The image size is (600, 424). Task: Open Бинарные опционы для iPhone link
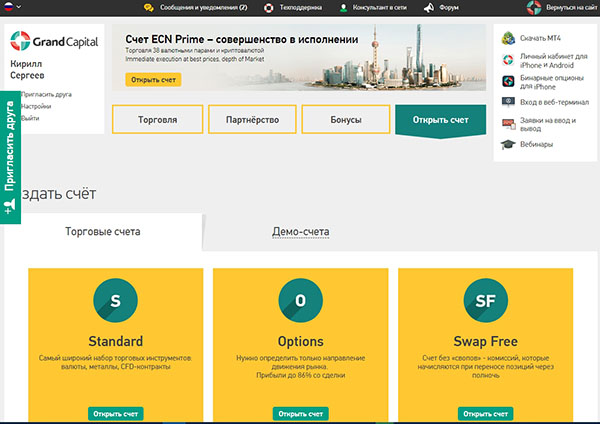551,82
